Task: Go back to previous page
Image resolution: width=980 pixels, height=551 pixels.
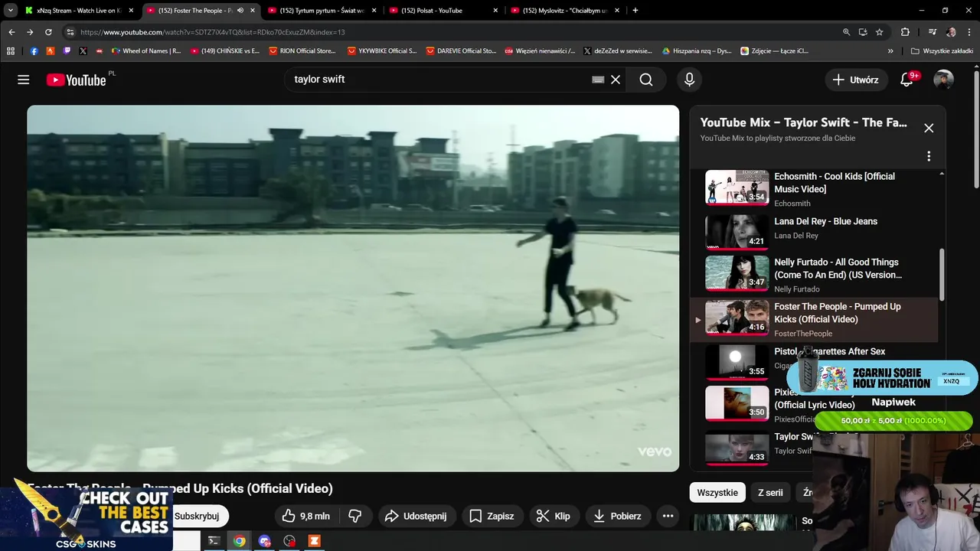Action: [11, 32]
